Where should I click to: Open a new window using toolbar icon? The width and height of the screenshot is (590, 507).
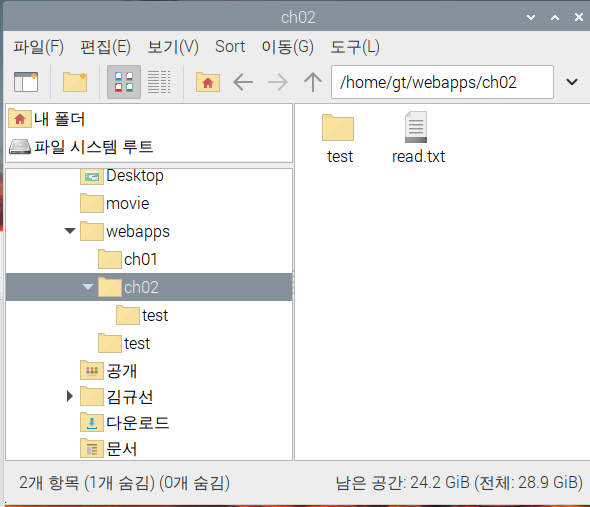tap(26, 82)
